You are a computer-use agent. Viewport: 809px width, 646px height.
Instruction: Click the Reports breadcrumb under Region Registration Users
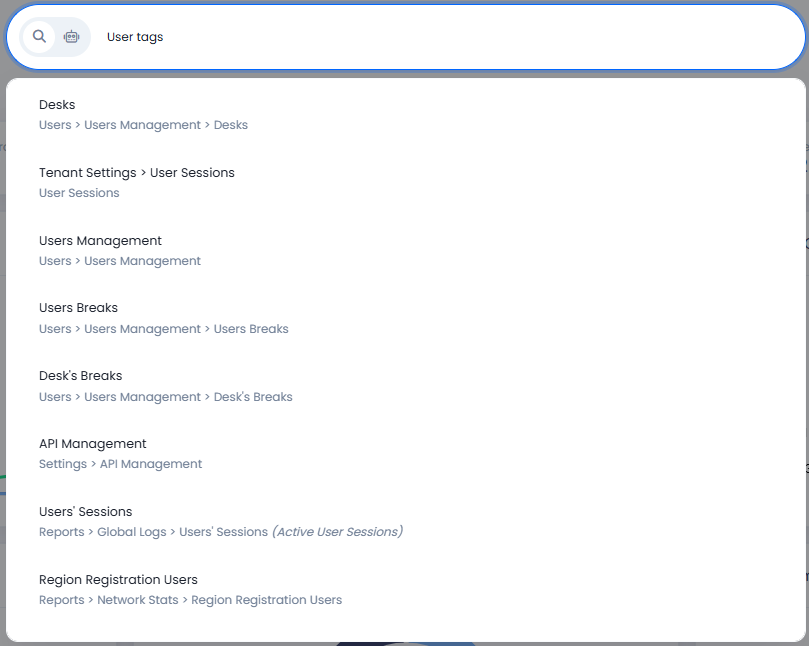tap(62, 600)
